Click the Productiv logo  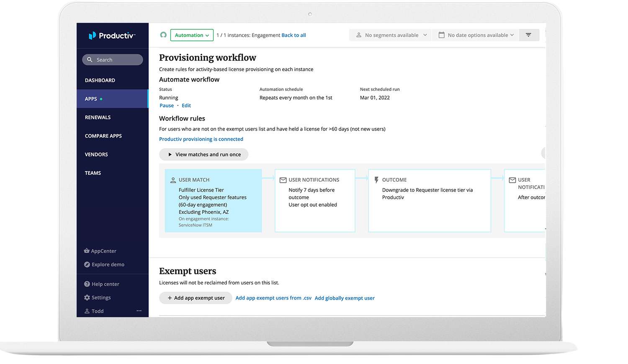(x=112, y=36)
